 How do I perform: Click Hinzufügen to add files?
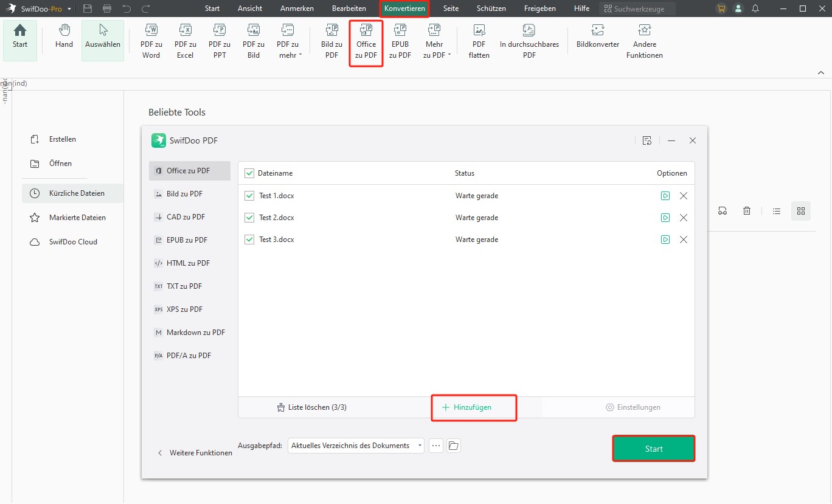click(x=466, y=407)
